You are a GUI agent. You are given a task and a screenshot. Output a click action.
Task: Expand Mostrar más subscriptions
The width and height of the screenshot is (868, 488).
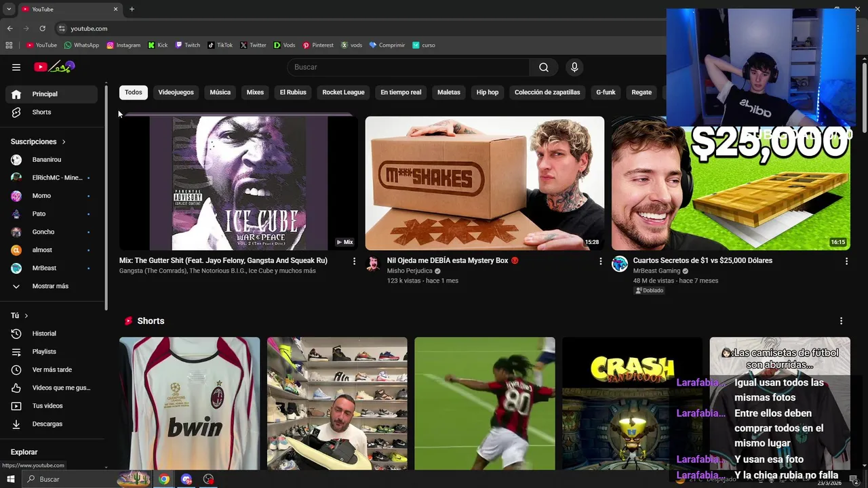click(x=52, y=286)
